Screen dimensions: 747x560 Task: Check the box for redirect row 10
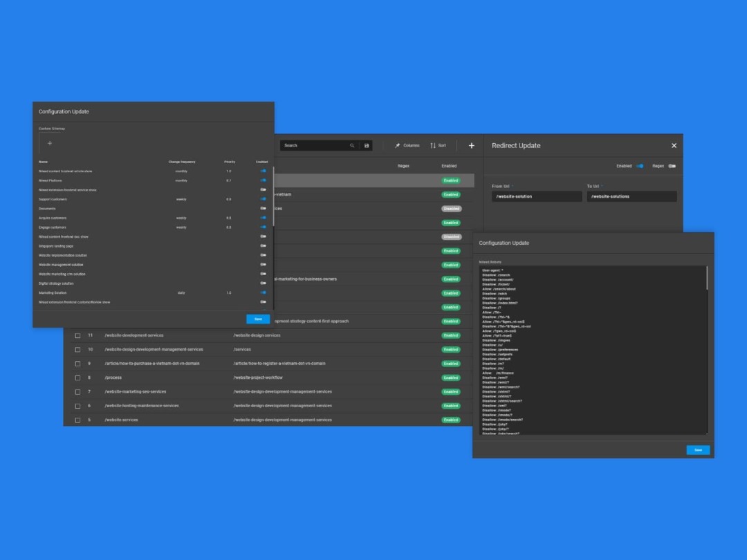click(x=77, y=350)
